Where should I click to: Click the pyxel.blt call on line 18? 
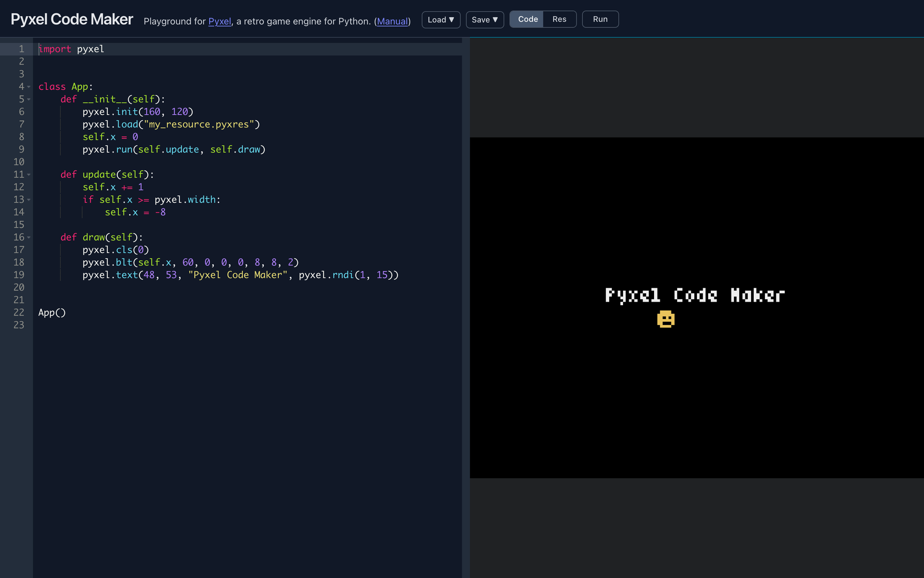pos(190,262)
